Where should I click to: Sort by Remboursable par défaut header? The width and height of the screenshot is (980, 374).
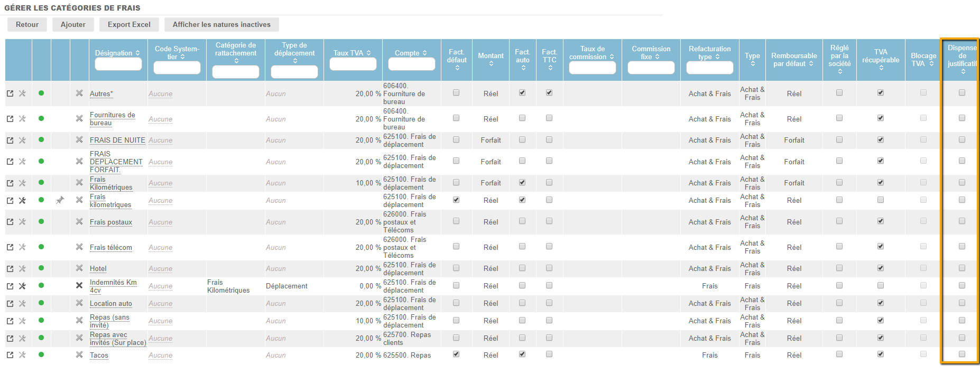pos(793,60)
